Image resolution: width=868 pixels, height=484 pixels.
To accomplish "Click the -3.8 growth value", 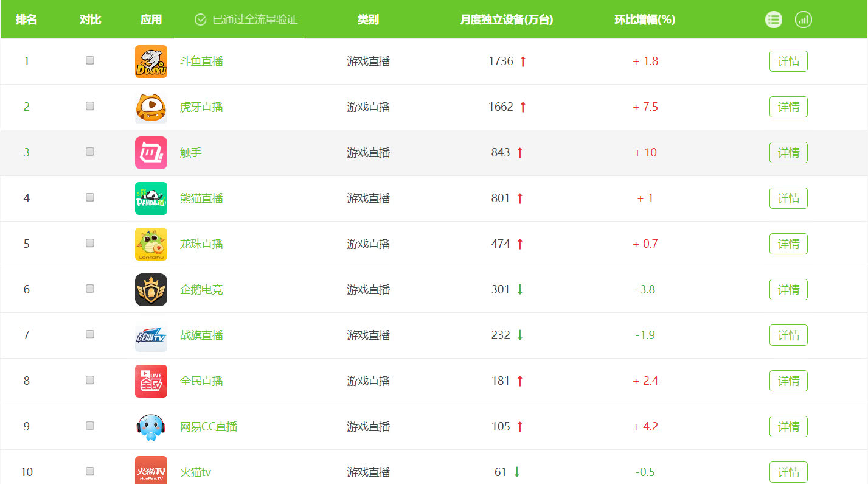I will pyautogui.click(x=645, y=290).
